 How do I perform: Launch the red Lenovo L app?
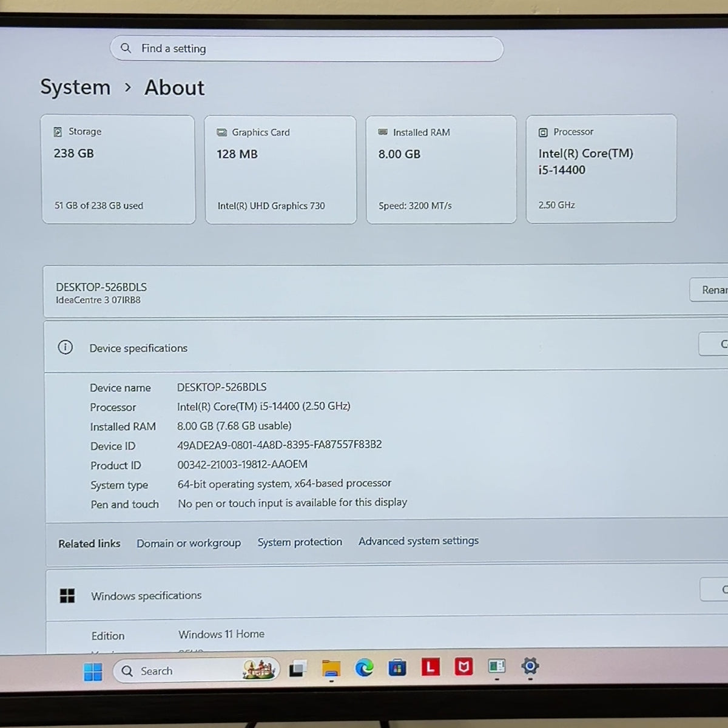click(431, 667)
